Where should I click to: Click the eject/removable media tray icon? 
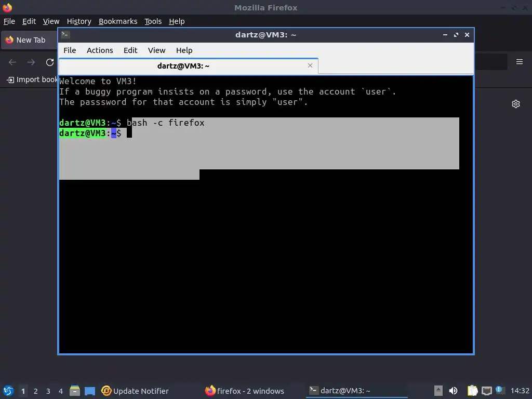(438, 391)
